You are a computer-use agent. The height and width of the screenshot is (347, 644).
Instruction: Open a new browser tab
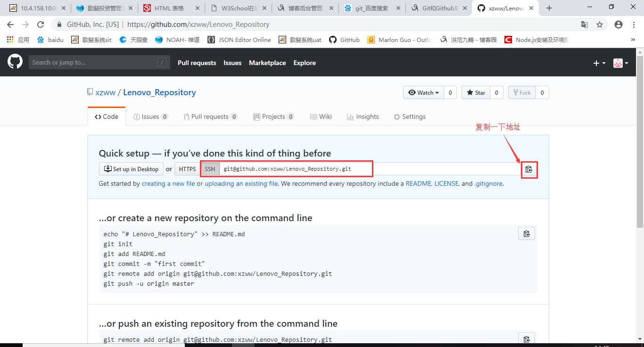(549, 8)
